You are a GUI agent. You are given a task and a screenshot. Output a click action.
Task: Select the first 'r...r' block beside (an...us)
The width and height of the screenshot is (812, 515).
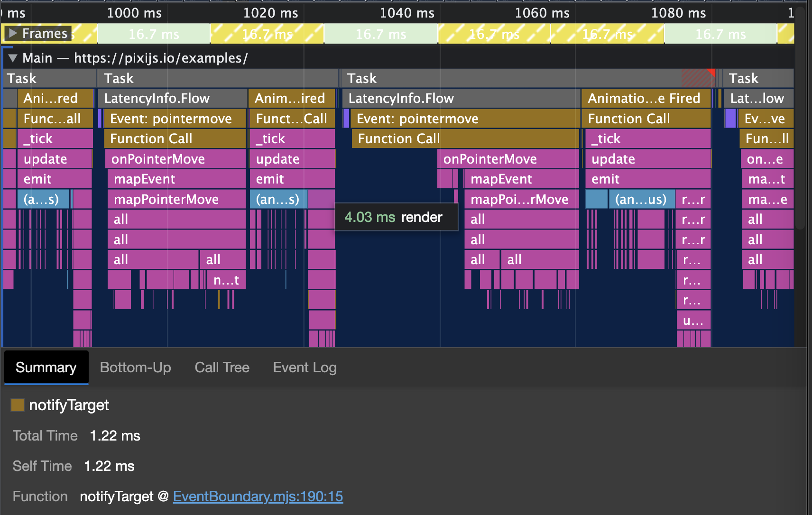(x=693, y=199)
